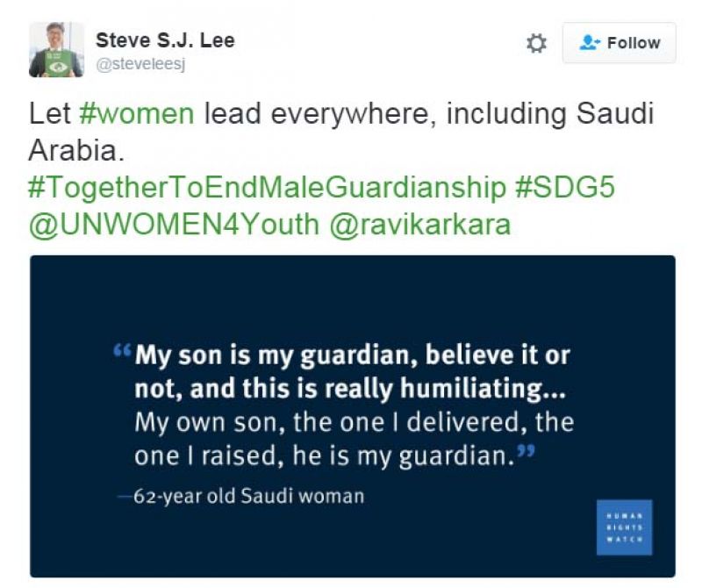Click 'Arabia.' in the tweet text
Screen dimensions: 702x588
pyautogui.click(x=76, y=150)
